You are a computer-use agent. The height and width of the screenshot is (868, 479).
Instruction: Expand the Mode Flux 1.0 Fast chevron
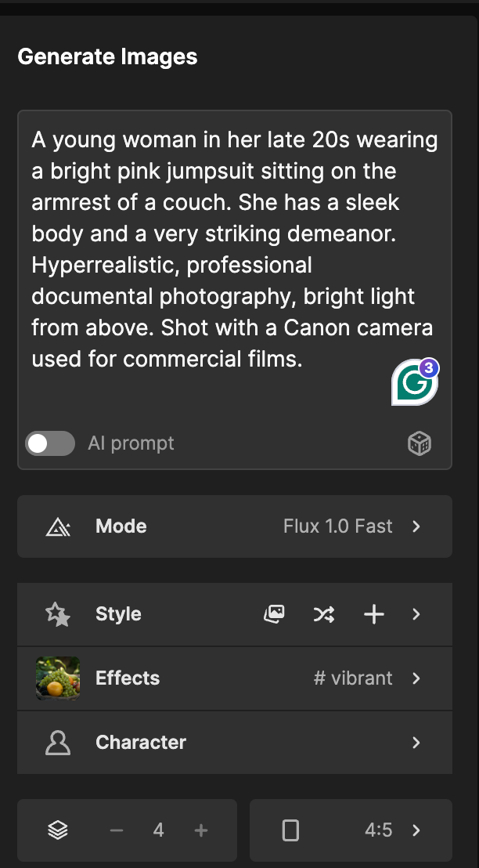coord(416,526)
